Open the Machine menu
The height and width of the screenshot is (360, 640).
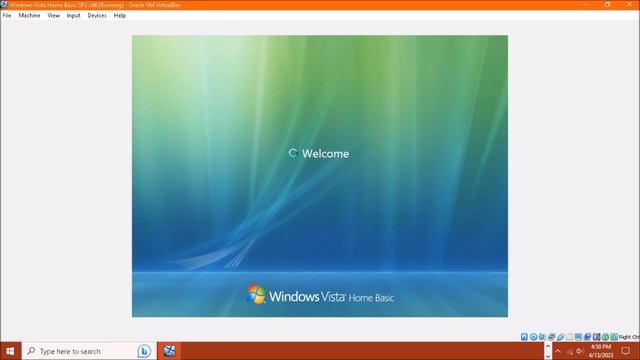tap(29, 16)
